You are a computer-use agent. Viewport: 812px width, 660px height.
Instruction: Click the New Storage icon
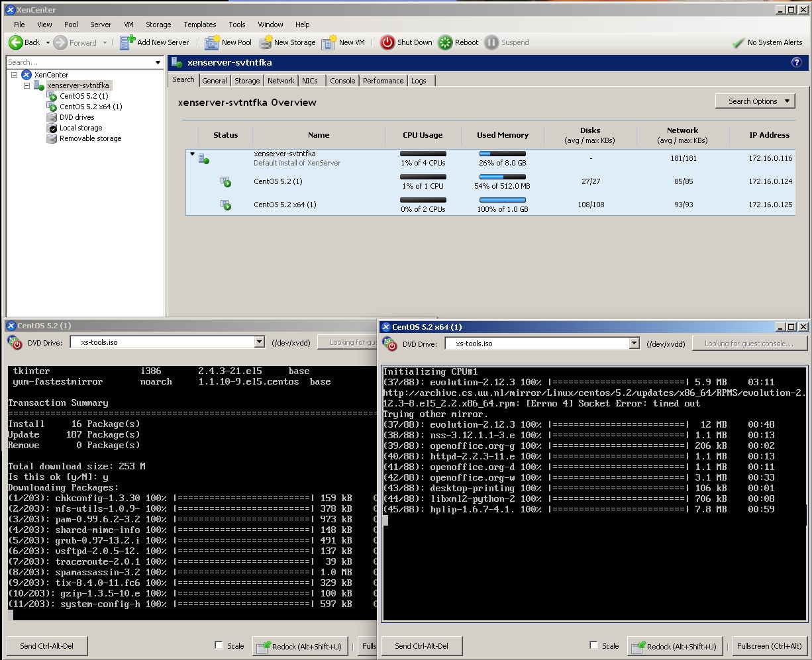point(265,42)
